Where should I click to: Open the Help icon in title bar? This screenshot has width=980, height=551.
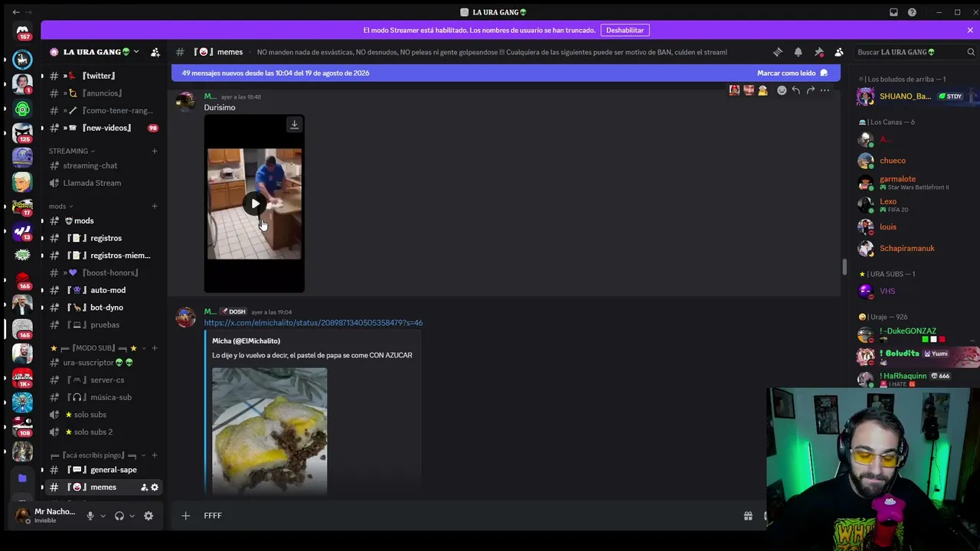coord(912,12)
